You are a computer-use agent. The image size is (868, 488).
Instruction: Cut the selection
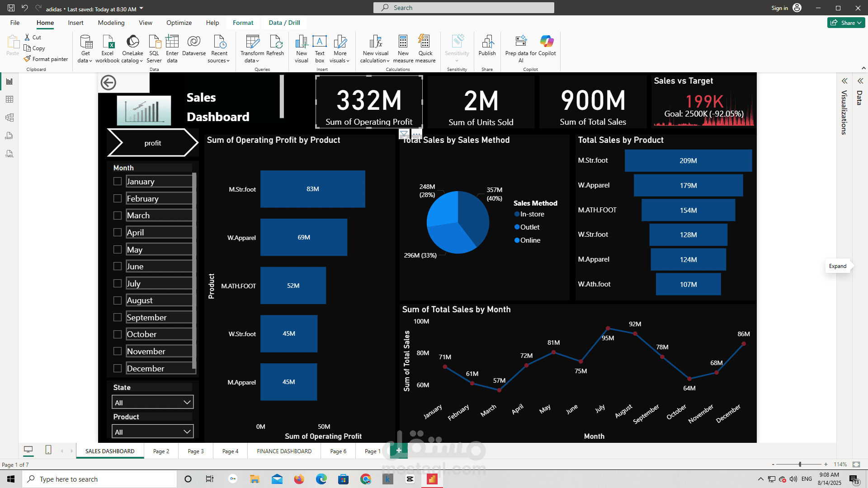pos(33,38)
